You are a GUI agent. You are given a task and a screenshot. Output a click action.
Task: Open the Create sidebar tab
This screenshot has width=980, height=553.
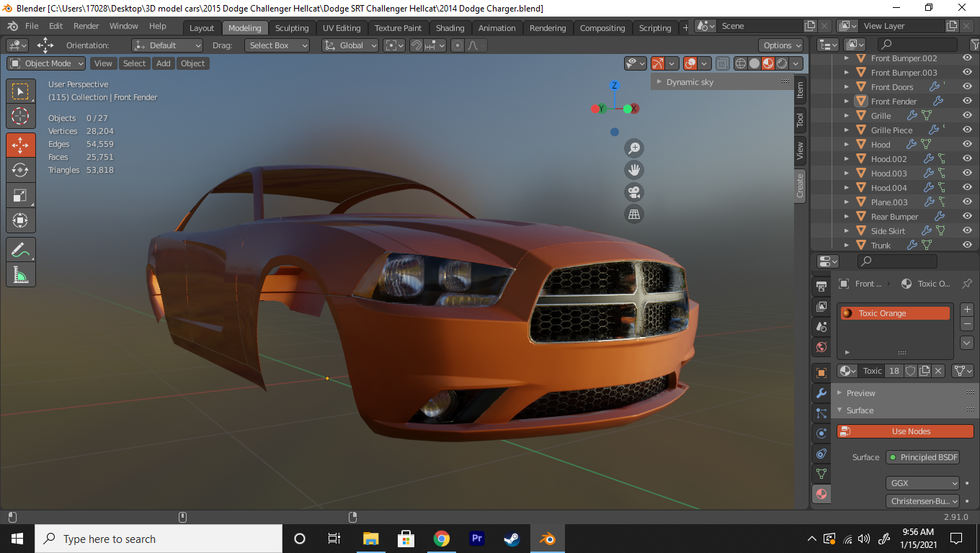[800, 185]
